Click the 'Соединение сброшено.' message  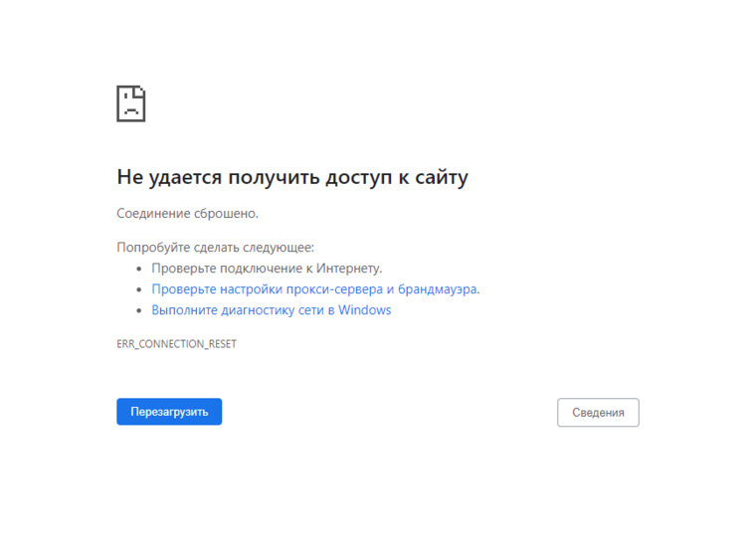tap(187, 213)
